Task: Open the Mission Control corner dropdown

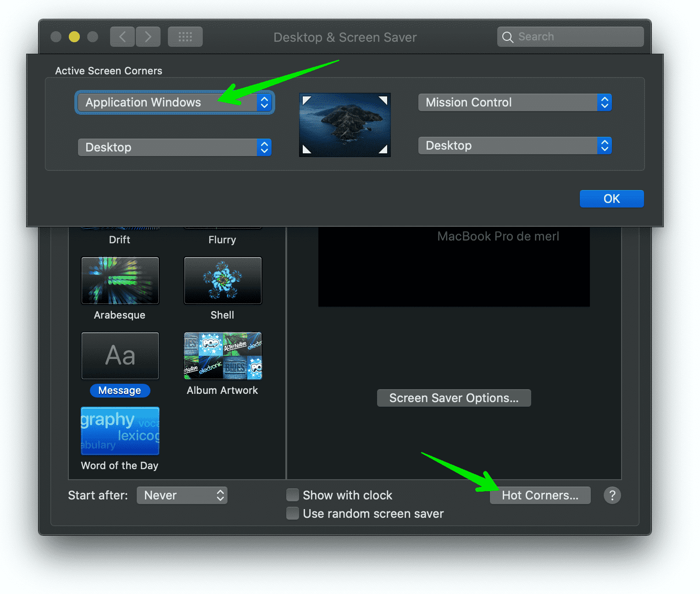Action: tap(515, 102)
